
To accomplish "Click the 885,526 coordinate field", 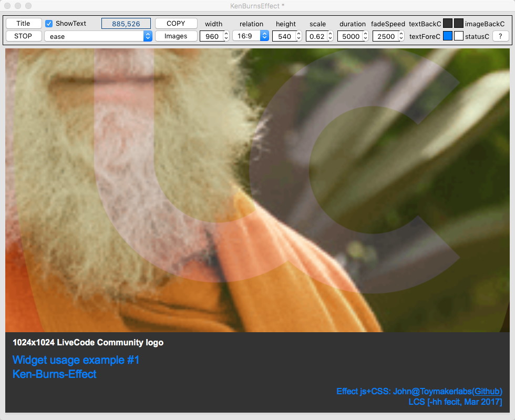I will coord(126,24).
